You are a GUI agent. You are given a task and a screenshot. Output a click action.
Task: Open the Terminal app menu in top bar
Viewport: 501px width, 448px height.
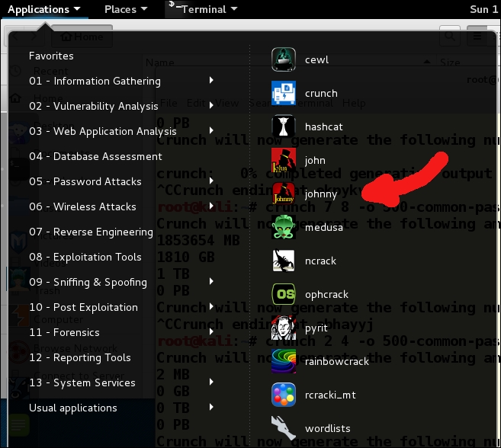tap(203, 9)
